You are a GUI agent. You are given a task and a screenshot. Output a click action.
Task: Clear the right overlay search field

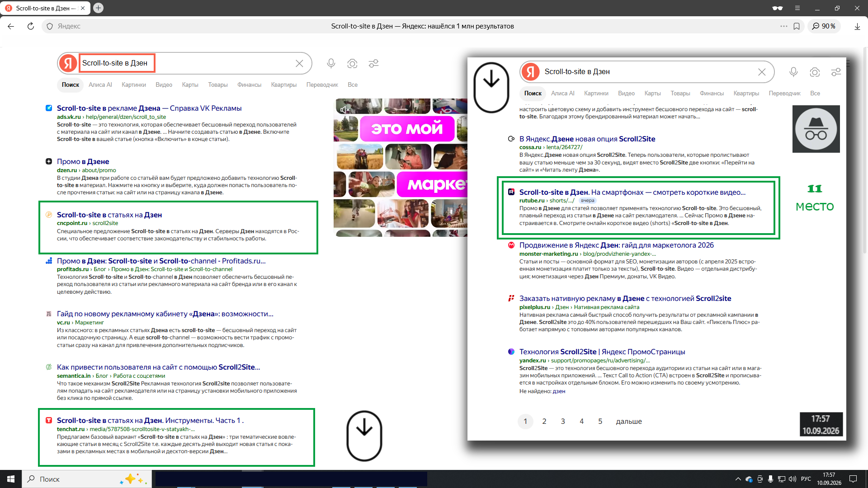(x=762, y=72)
